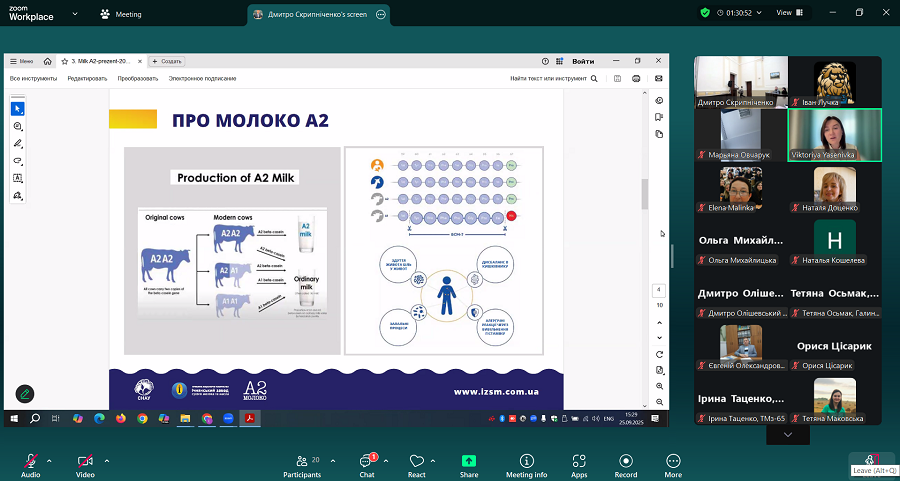The height and width of the screenshot is (481, 900).
Task: Click the View button
Action: 784,13
